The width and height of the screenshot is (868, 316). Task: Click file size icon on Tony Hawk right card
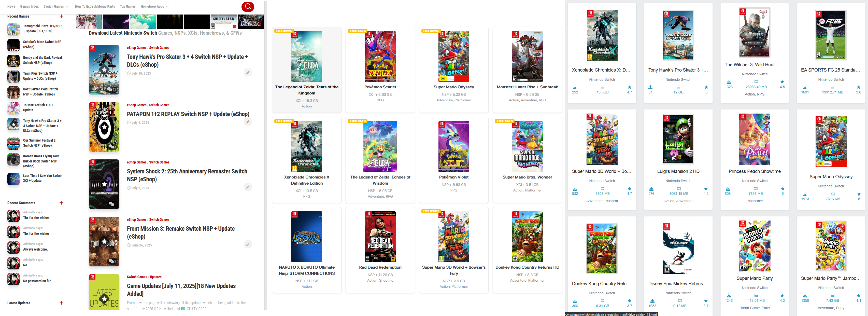678,87
